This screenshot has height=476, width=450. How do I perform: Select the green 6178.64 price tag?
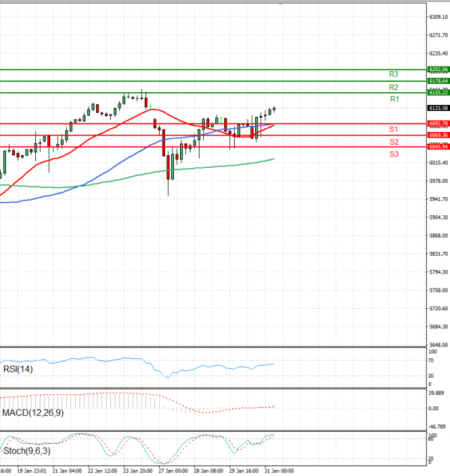[438, 81]
